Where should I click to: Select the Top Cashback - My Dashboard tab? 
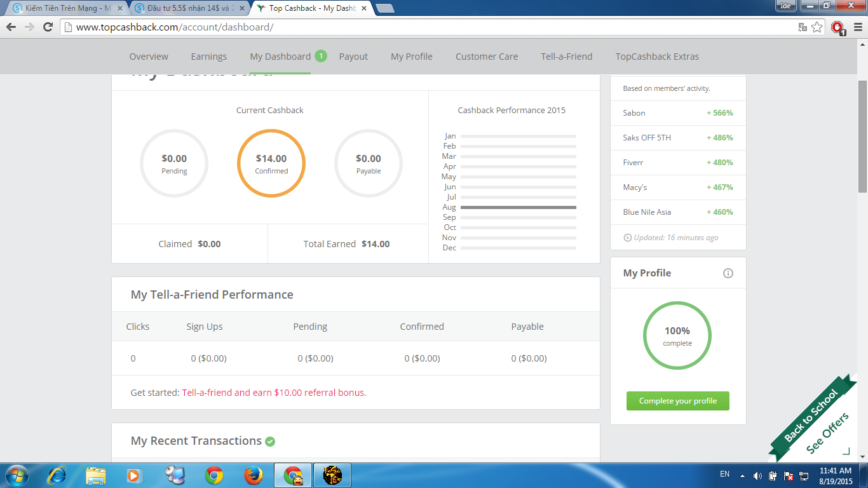311,8
